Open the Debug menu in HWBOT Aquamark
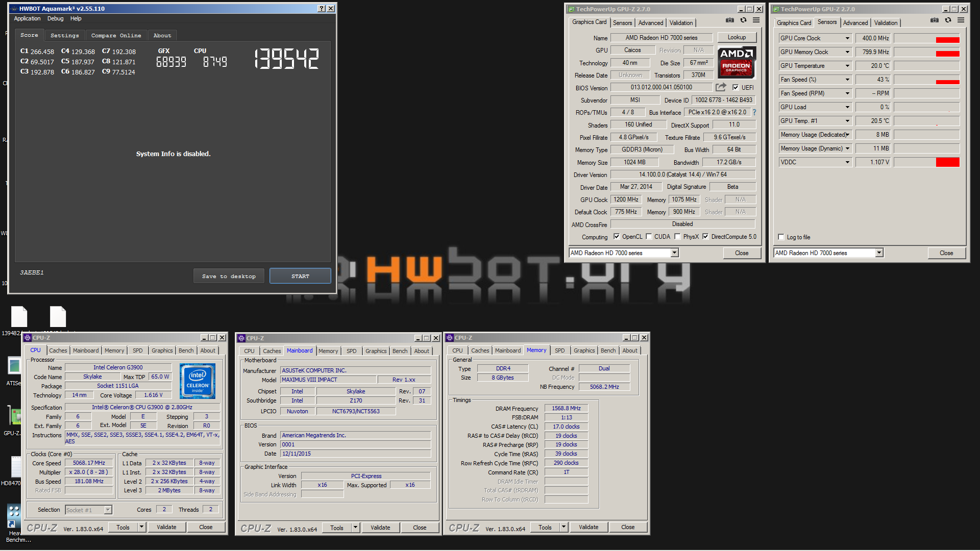This screenshot has height=551, width=980. (x=55, y=18)
